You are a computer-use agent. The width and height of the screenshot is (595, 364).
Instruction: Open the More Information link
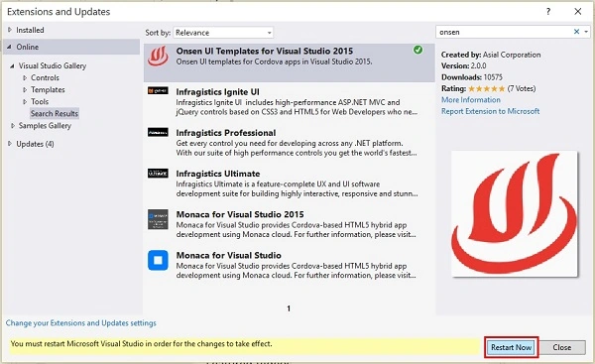[x=471, y=100]
